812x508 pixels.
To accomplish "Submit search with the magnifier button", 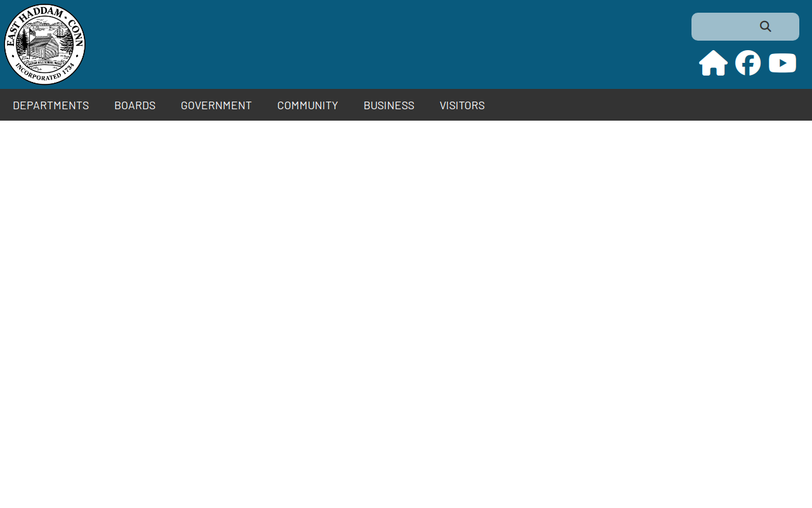I will coord(766,27).
